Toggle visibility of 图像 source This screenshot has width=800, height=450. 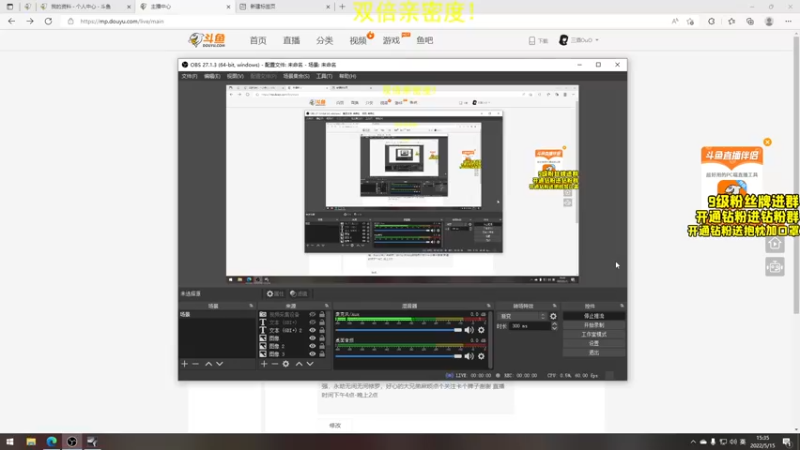pos(312,338)
